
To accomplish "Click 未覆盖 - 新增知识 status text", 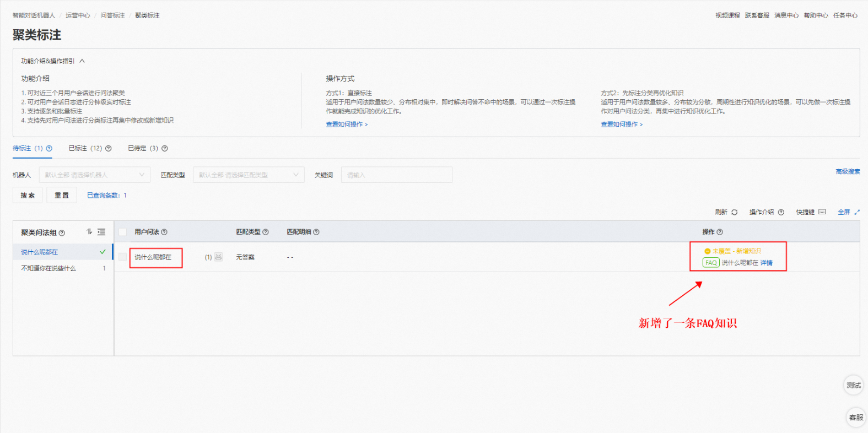I will [737, 251].
